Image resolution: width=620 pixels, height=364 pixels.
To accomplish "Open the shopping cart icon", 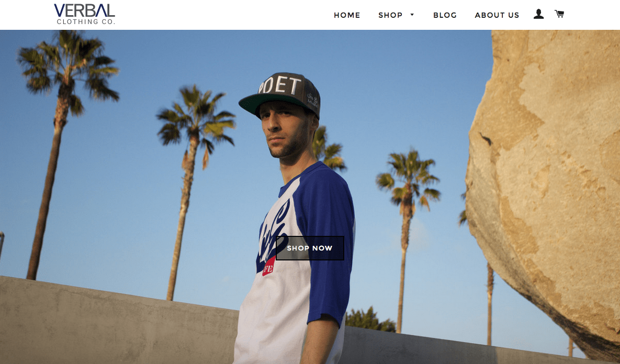I will point(559,14).
